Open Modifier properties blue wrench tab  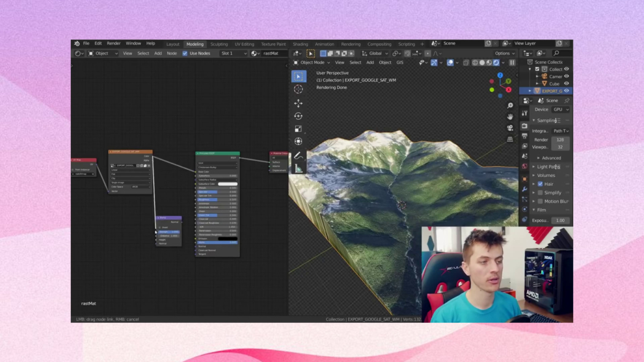[x=524, y=189]
